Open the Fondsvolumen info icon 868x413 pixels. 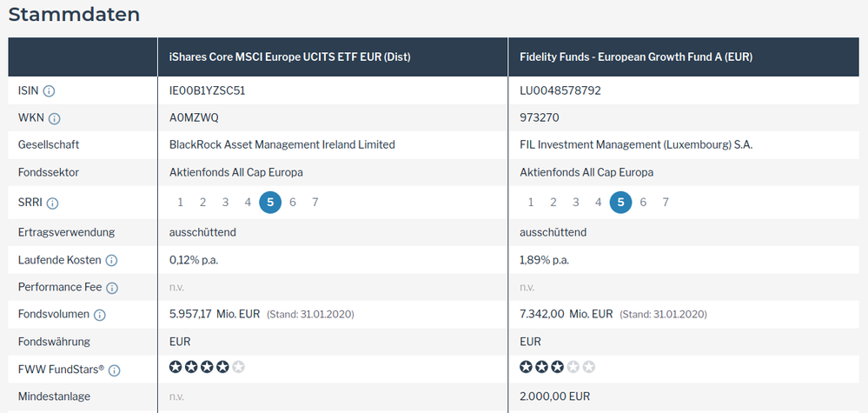[100, 315]
